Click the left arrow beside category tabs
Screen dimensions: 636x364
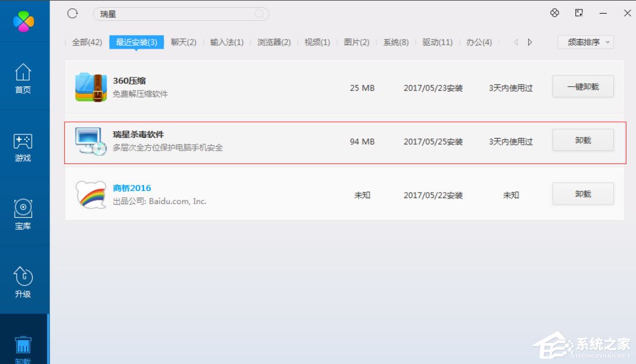pos(516,42)
